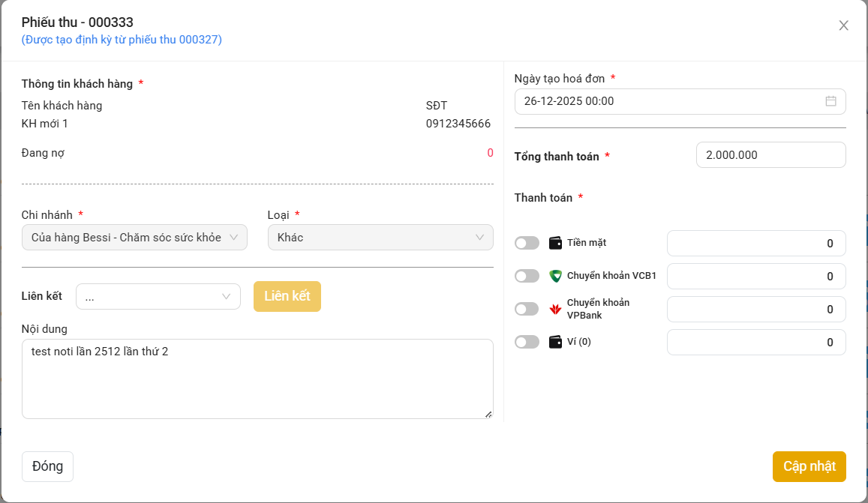Click the Tiền mặt wallet icon
The image size is (868, 503).
pos(556,243)
